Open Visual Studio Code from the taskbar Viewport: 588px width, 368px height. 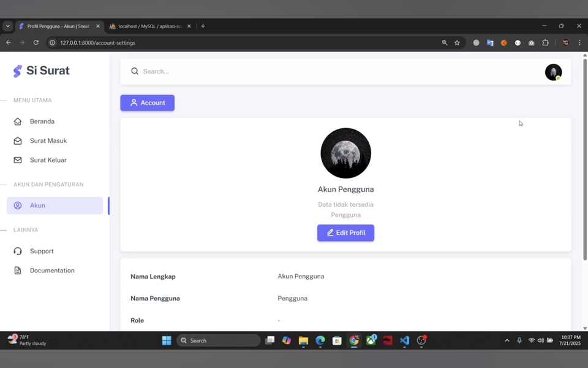[404, 340]
